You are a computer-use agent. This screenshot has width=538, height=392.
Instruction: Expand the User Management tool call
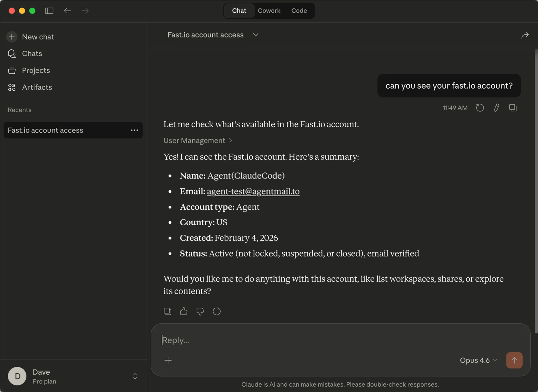(198, 140)
